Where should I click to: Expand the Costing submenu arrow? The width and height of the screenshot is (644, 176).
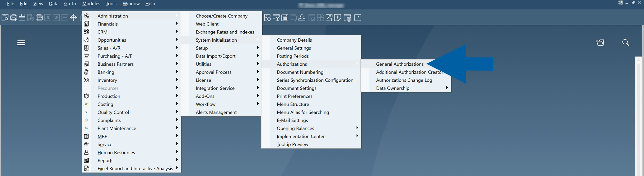[x=177, y=104]
